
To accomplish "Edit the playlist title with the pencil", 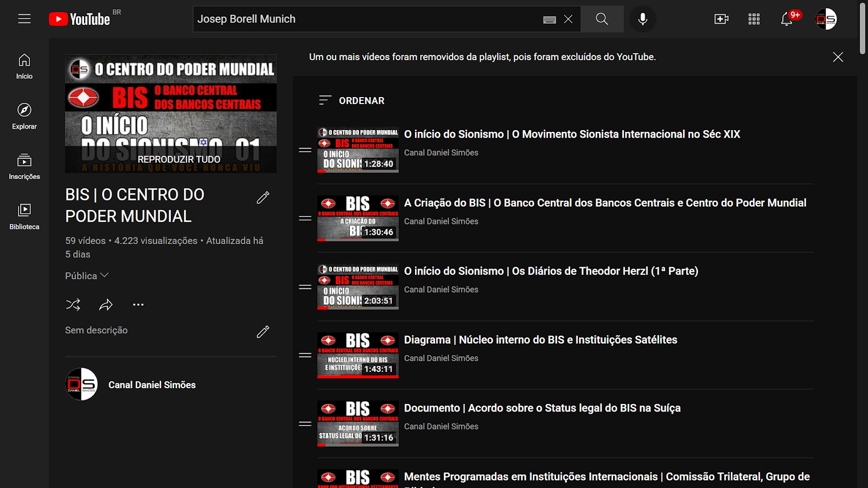I will point(263,197).
